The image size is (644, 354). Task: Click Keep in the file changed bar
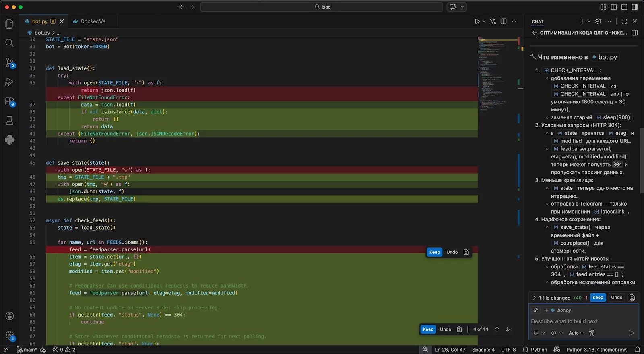(598, 298)
